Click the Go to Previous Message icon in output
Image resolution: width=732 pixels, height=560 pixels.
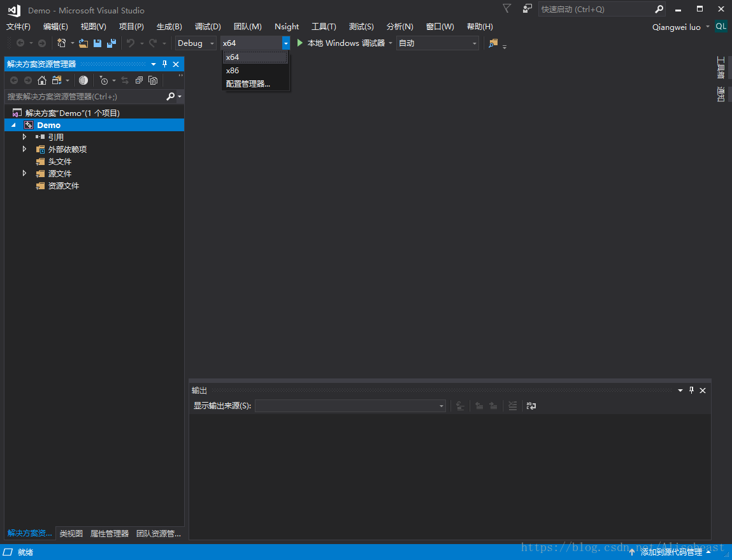479,406
